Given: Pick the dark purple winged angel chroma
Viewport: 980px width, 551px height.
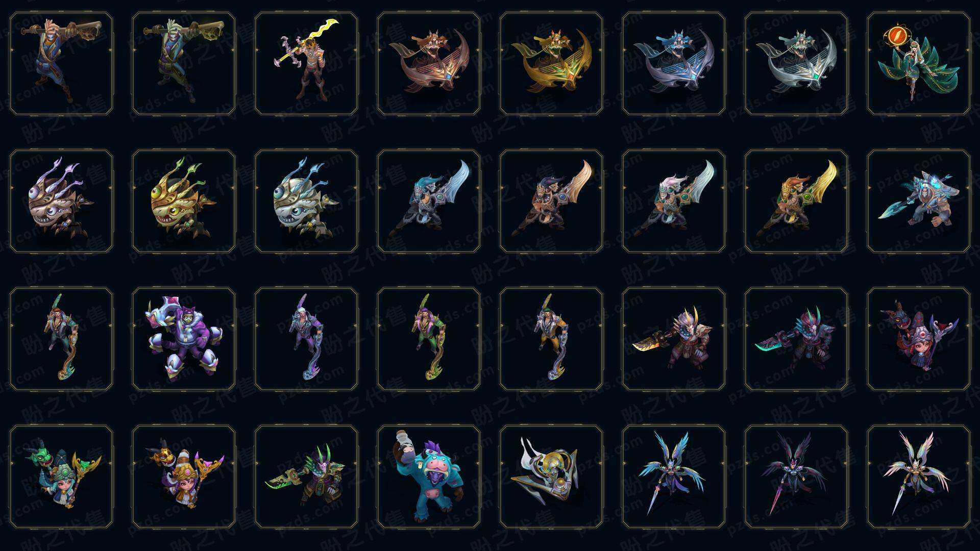Looking at the screenshot, I should 796,477.
